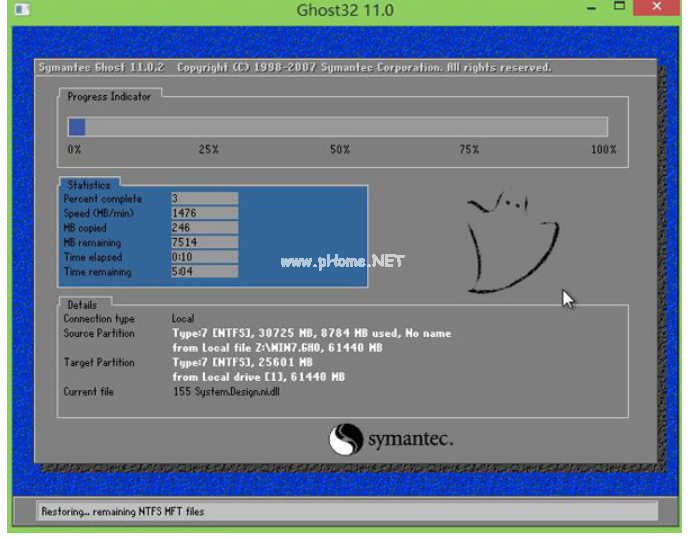Click the MB remaining value 7514
Image resolution: width=695 pixels, height=539 pixels.
pos(204,243)
